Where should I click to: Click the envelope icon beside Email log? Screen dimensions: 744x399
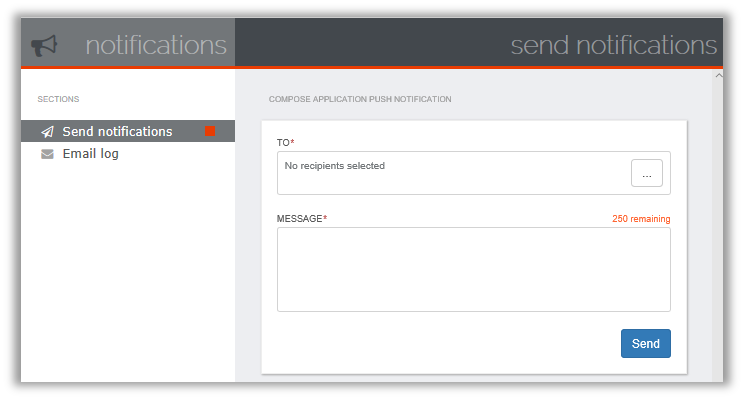[x=47, y=154]
